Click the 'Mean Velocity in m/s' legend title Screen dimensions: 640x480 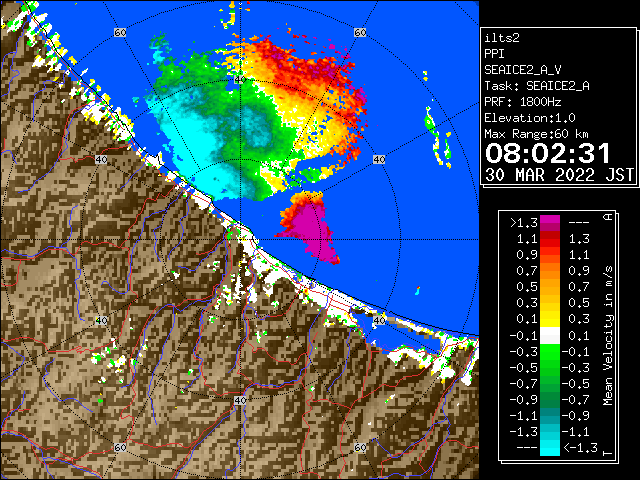(608, 336)
